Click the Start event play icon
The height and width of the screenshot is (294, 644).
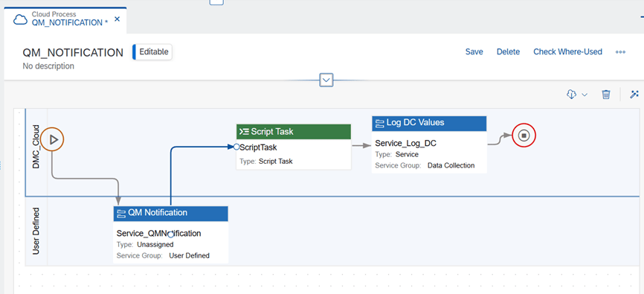pos(53,140)
